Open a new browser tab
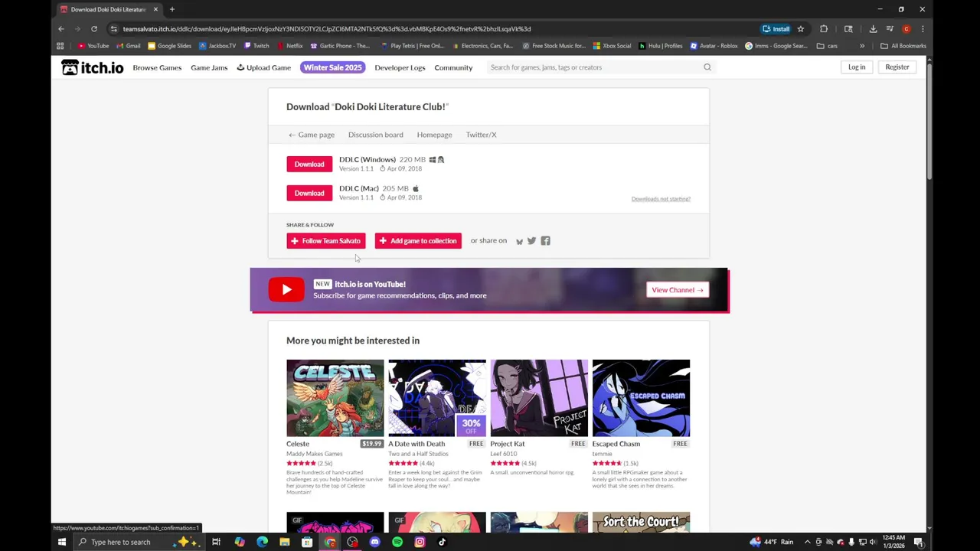The height and width of the screenshot is (551, 980). tap(172, 9)
